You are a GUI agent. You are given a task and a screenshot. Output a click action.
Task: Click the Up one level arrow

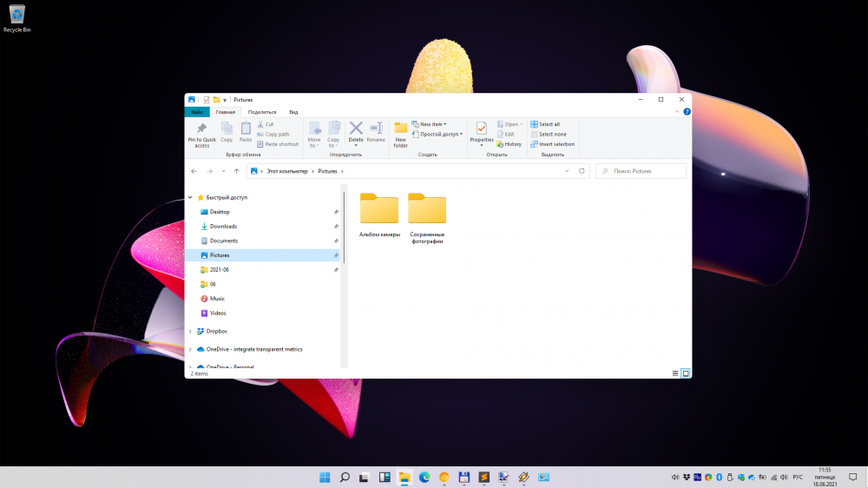(236, 171)
